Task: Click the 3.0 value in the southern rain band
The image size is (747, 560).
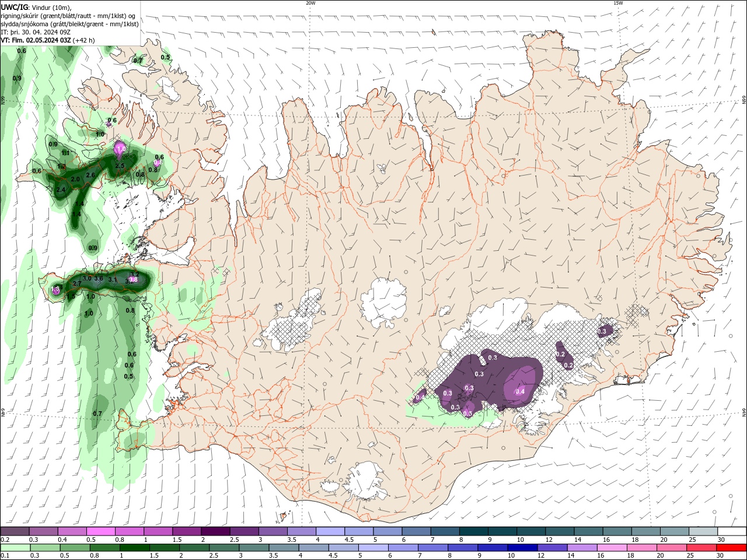Action: [x=87, y=279]
